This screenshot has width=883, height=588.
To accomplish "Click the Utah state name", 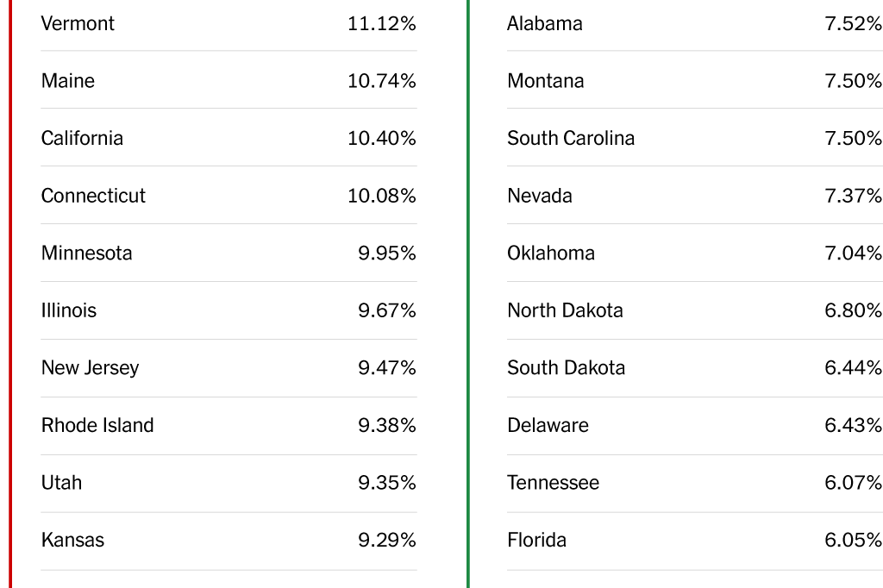I will pyautogui.click(x=61, y=483).
